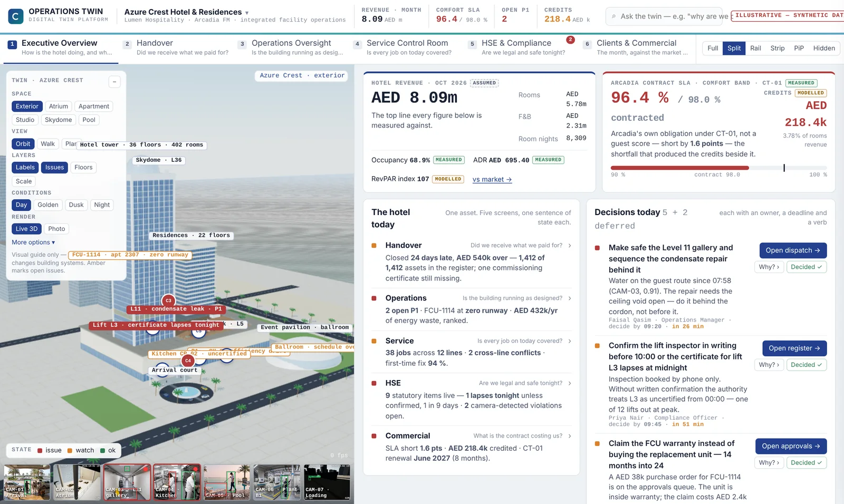Select the C3 issue marker on the tower

pyautogui.click(x=168, y=301)
